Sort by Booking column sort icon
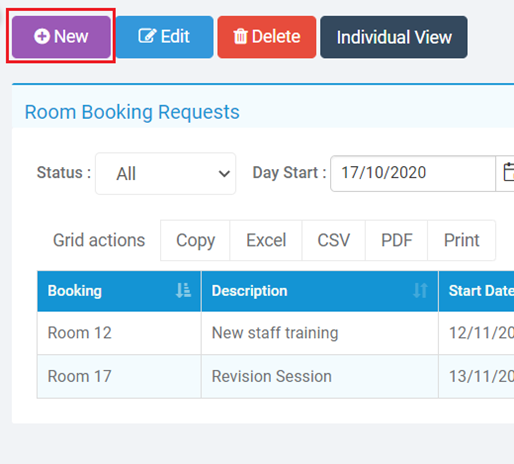 183,290
